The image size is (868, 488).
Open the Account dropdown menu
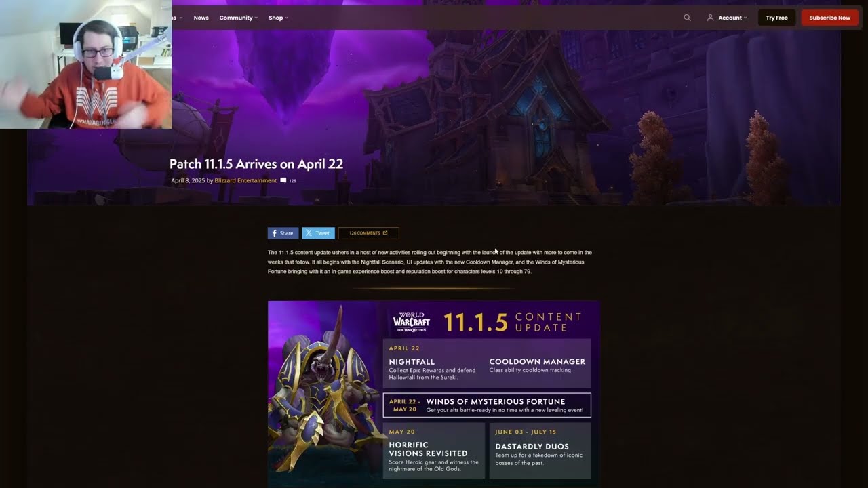(x=726, y=18)
